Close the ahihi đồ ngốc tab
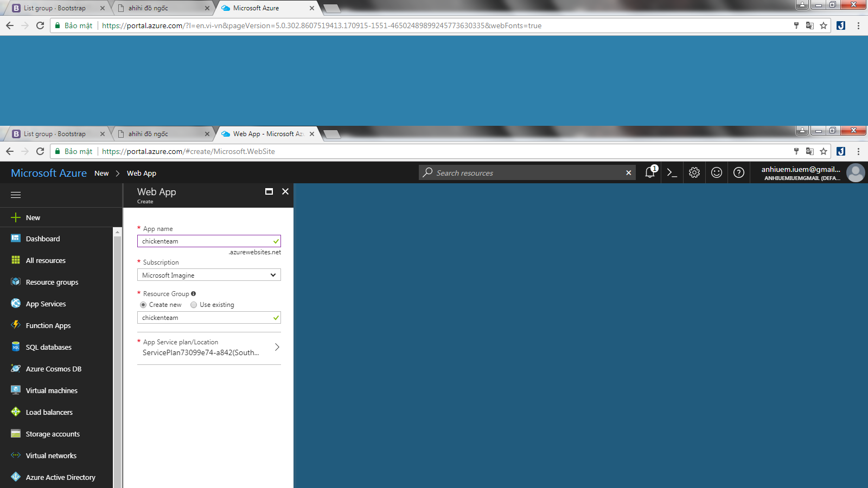The height and width of the screenshot is (488, 868). (x=207, y=134)
